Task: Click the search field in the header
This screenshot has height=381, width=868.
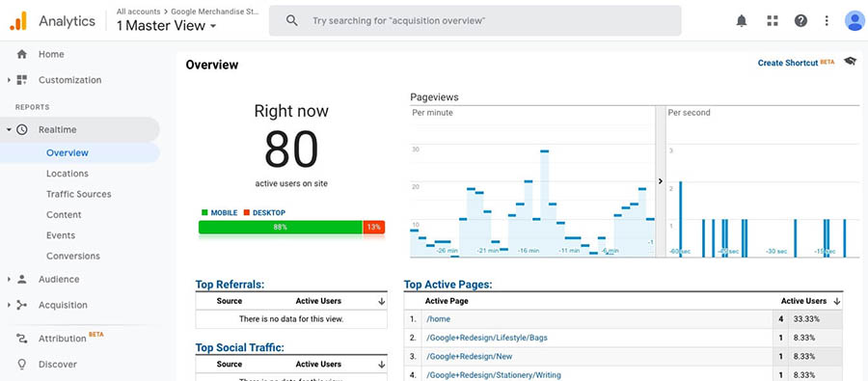Action: [x=475, y=21]
